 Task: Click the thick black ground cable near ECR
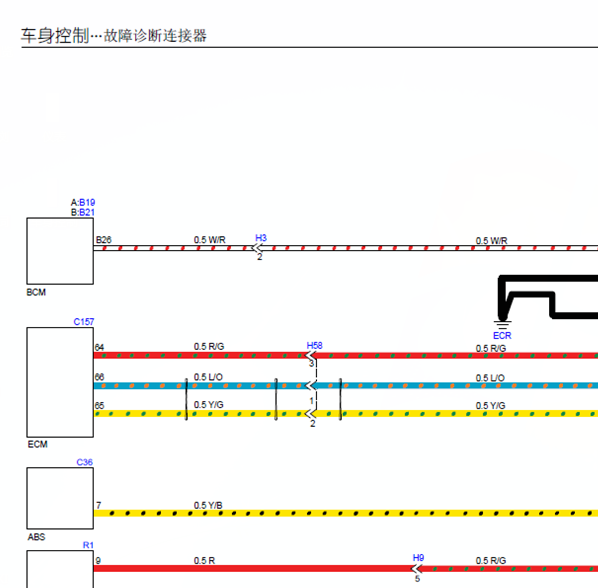click(548, 297)
